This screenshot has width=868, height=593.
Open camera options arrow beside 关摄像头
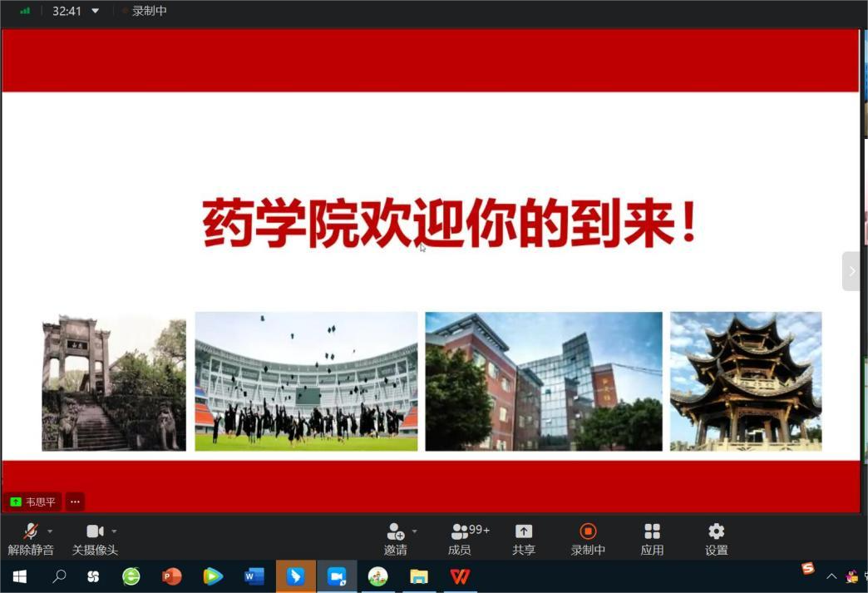point(114,531)
